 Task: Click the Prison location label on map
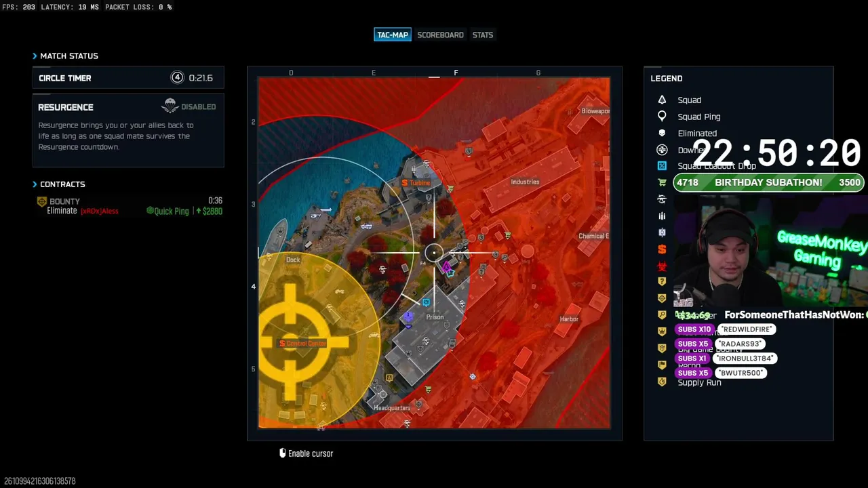[x=435, y=317]
